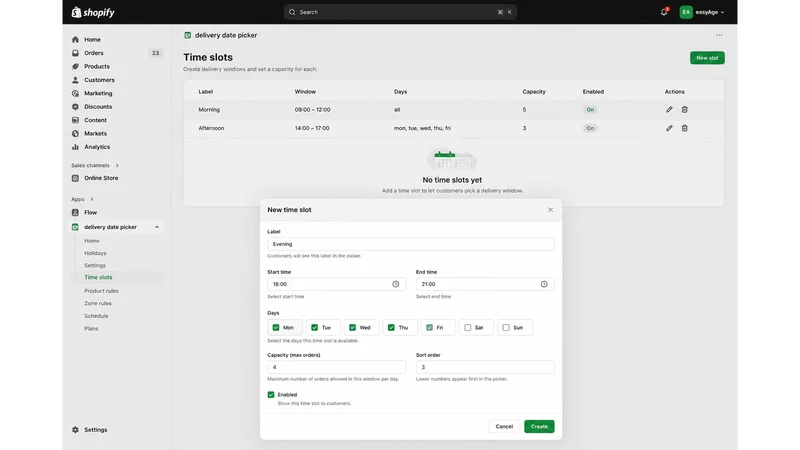Toggle the Afternoon slot On status
The image size is (800, 450).
(590, 128)
